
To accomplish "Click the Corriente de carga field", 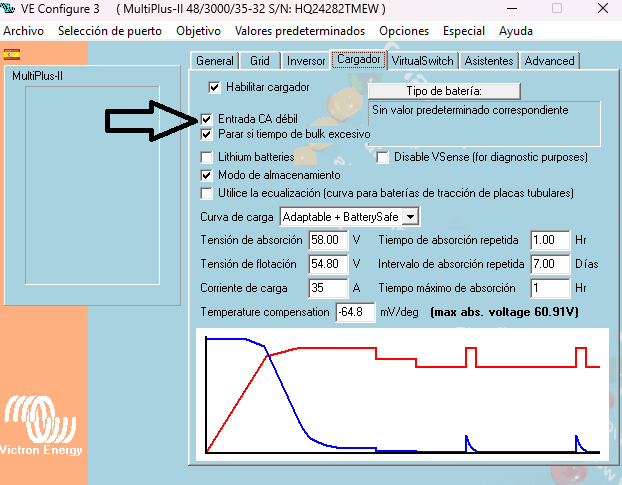I will [328, 288].
